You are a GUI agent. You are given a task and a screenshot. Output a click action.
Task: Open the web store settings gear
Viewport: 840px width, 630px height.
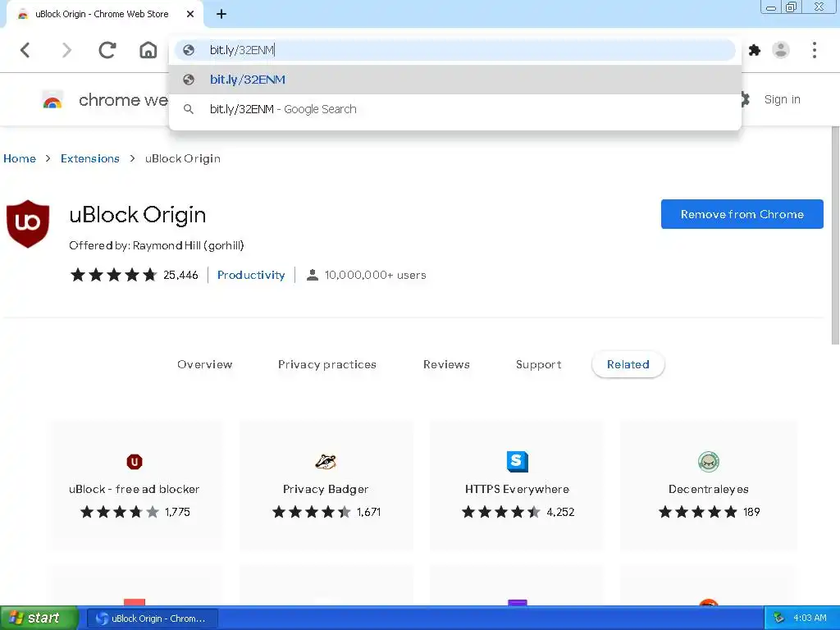tap(745, 99)
